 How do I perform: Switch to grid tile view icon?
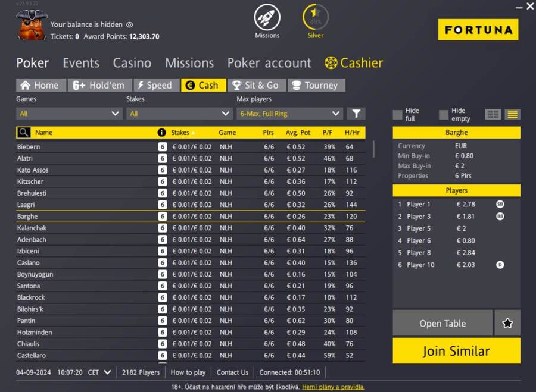[x=493, y=114]
